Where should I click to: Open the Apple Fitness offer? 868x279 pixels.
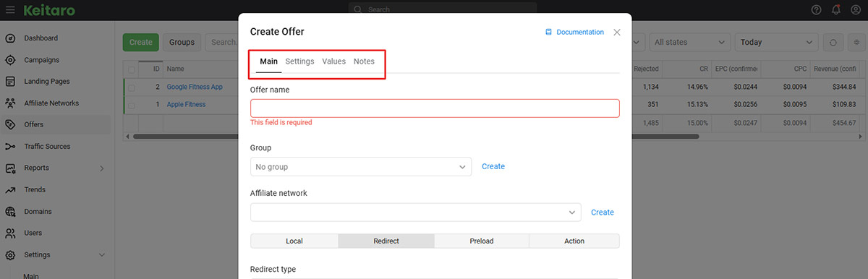(x=186, y=105)
